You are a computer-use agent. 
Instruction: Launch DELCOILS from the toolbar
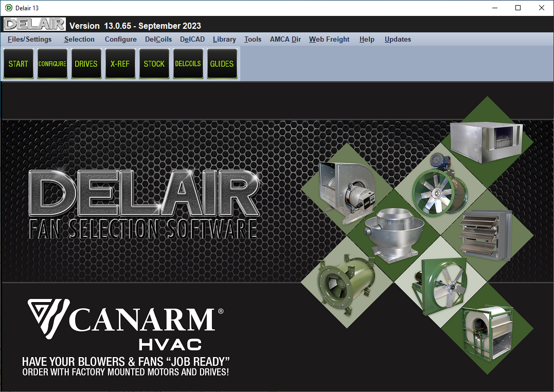click(x=188, y=64)
